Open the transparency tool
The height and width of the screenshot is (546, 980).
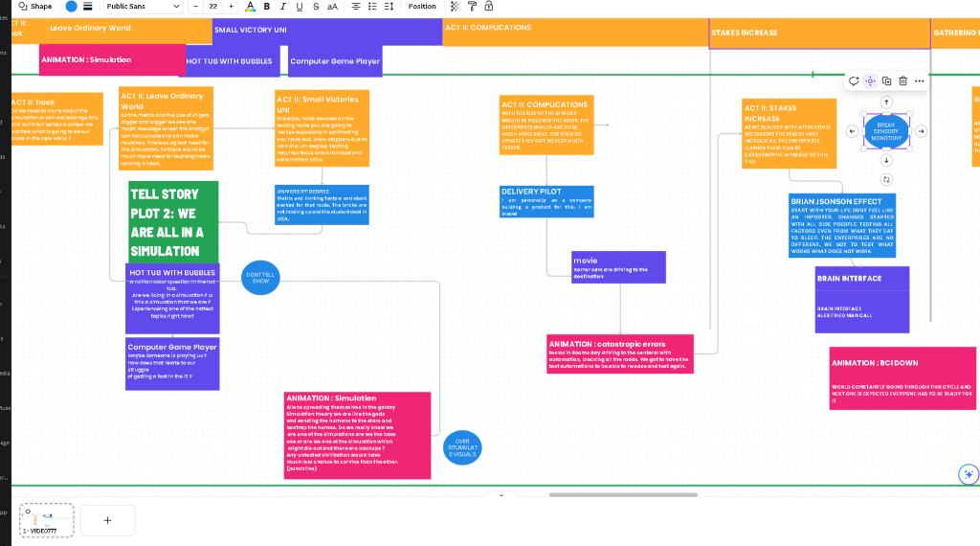point(456,7)
